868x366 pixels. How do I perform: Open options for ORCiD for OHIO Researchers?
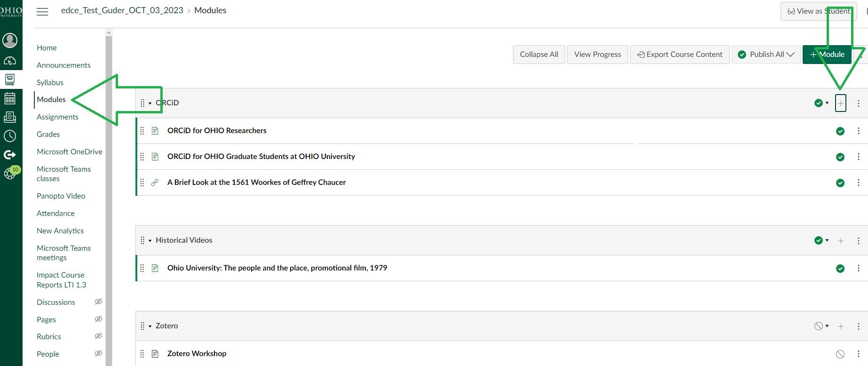click(859, 131)
